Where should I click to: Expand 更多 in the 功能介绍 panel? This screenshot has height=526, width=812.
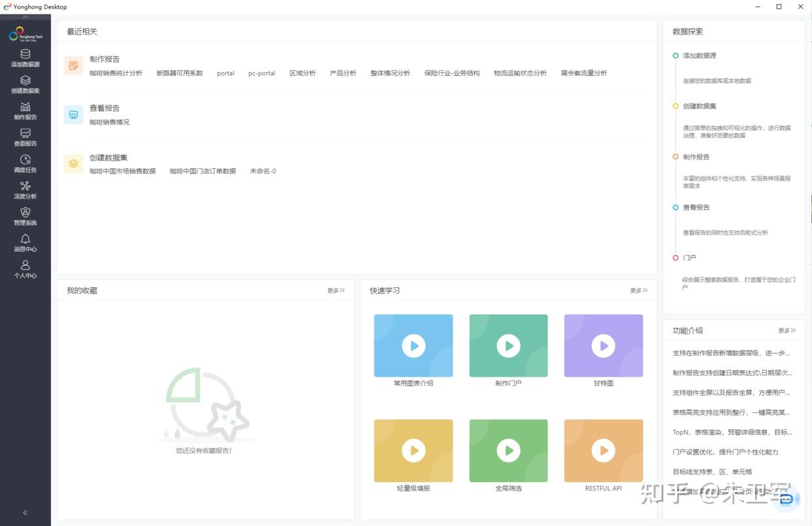click(787, 330)
